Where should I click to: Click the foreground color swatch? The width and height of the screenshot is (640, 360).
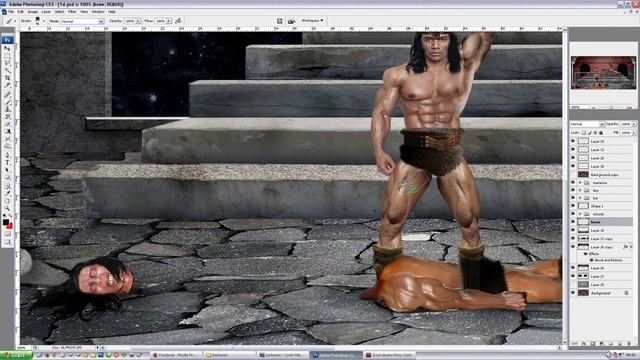point(6,222)
